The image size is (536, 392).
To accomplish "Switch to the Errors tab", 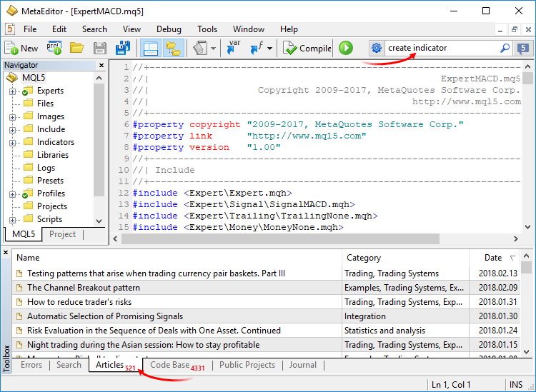I will [31, 365].
